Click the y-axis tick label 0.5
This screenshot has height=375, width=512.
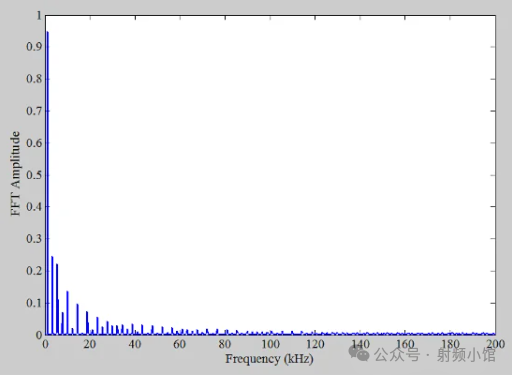34,175
